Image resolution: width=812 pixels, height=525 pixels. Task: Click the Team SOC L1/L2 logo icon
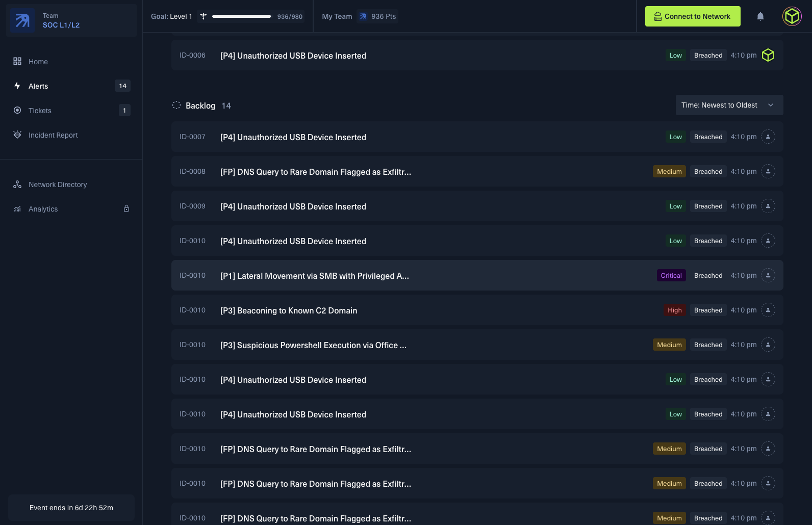(22, 20)
